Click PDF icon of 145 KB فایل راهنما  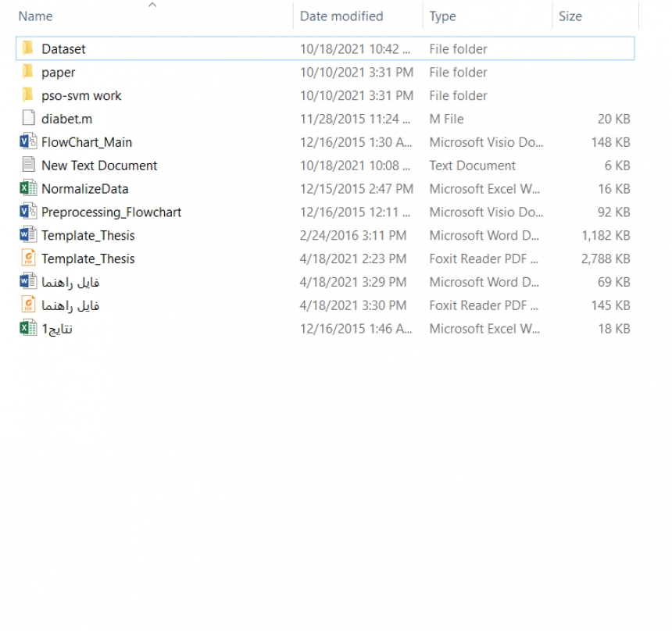point(28,305)
